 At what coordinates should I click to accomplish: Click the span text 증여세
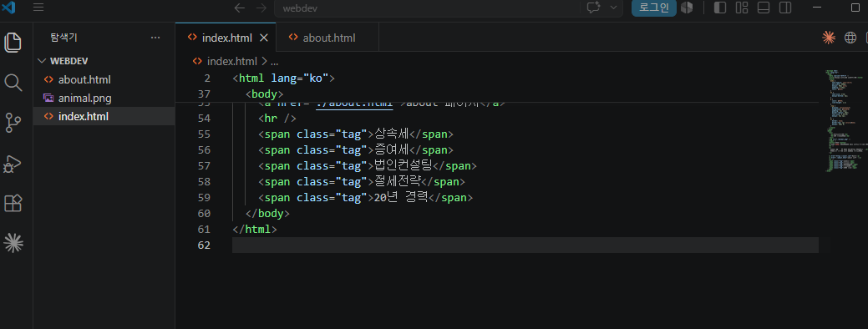point(391,149)
